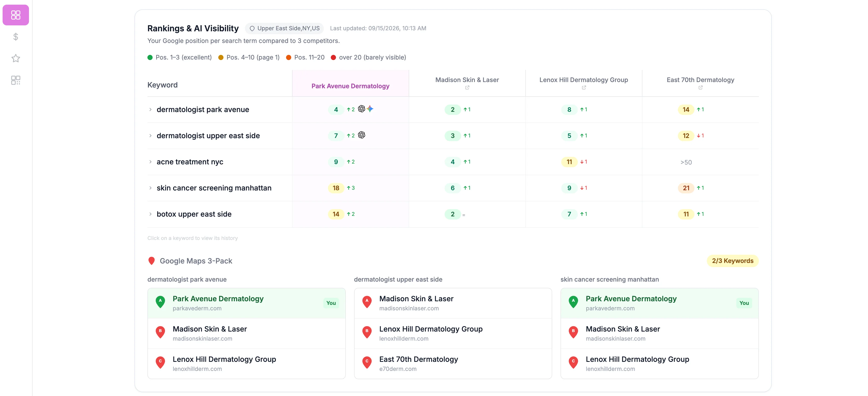Click Lenox Hill position 8 for dermatologist park avenue
This screenshot has height=396, width=868.
pos(569,110)
